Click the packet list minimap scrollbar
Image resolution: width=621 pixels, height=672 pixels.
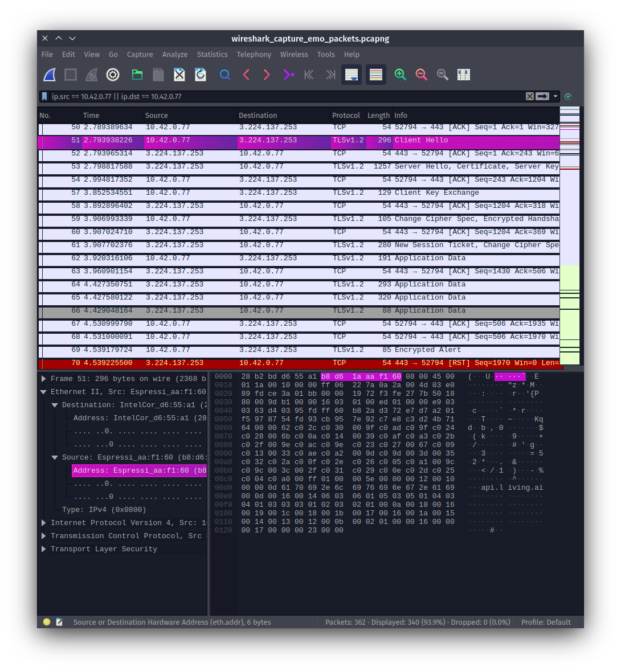tap(570, 236)
